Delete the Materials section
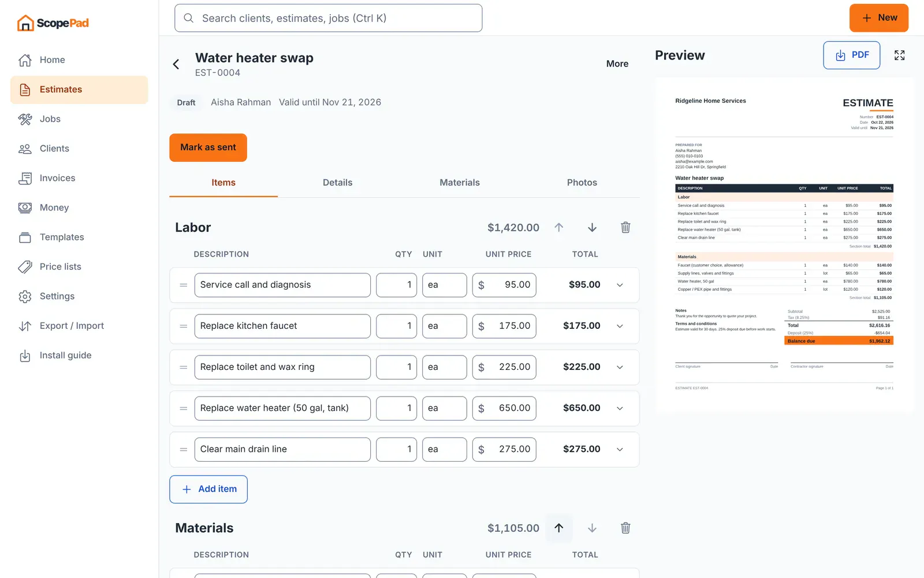This screenshot has width=924, height=578. pos(625,528)
